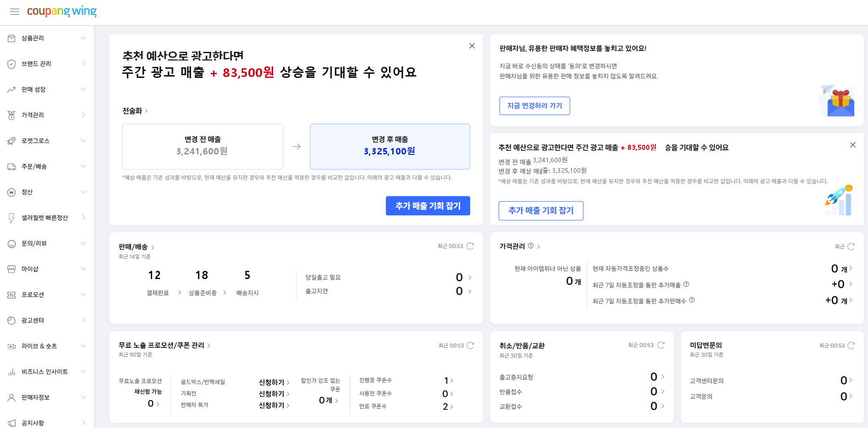Open the hamburger menu icon

[x=15, y=12]
